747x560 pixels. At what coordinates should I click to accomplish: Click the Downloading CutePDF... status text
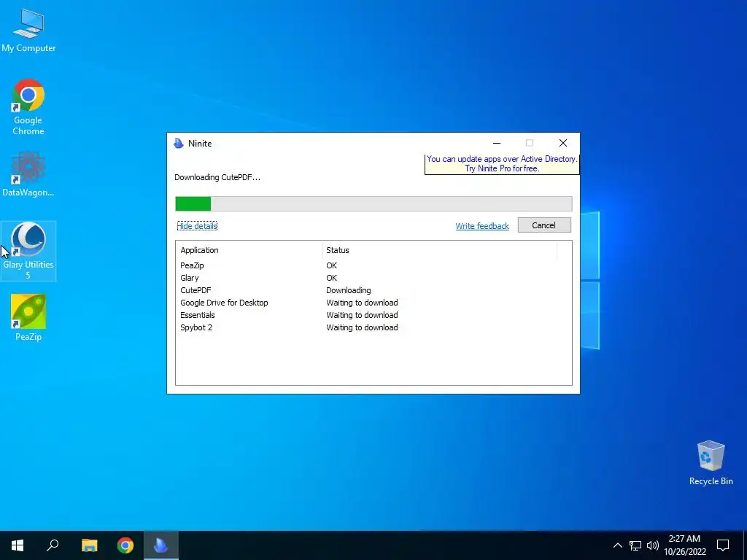point(217,177)
